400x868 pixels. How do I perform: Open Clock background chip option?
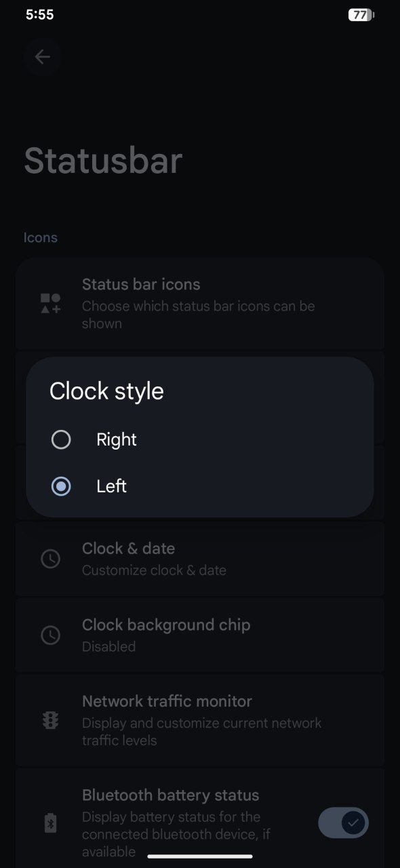[200, 635]
